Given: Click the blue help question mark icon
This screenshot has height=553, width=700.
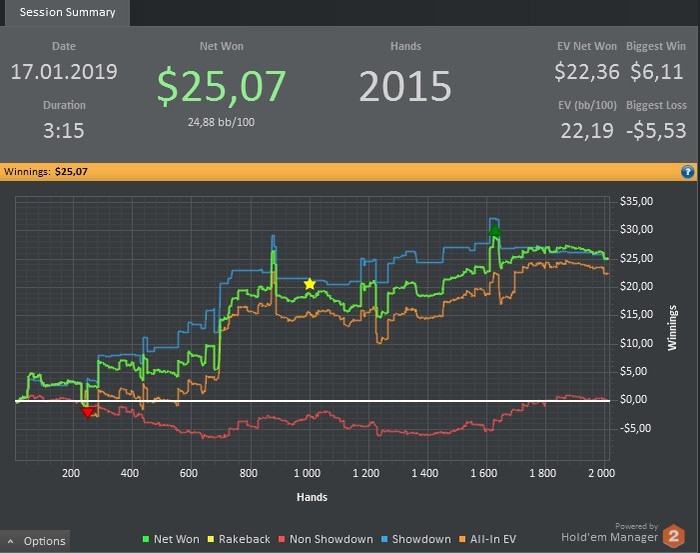Looking at the screenshot, I should click(x=688, y=171).
